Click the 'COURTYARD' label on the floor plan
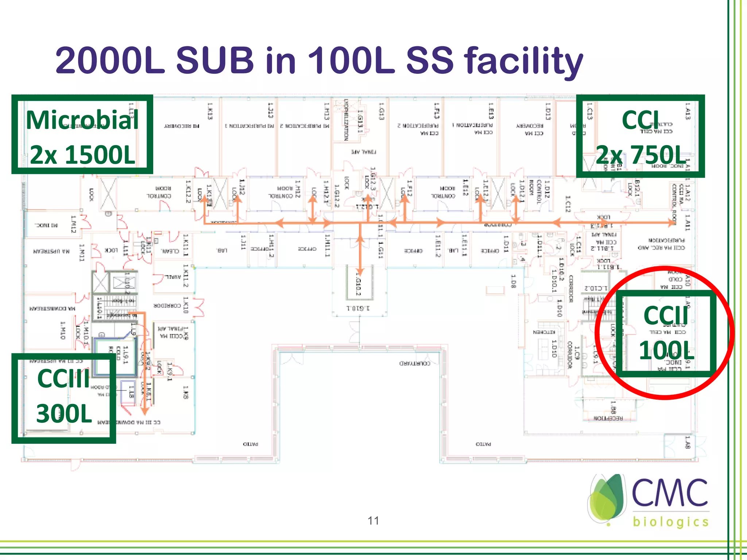Image resolution: width=747 pixels, height=560 pixels. click(415, 363)
